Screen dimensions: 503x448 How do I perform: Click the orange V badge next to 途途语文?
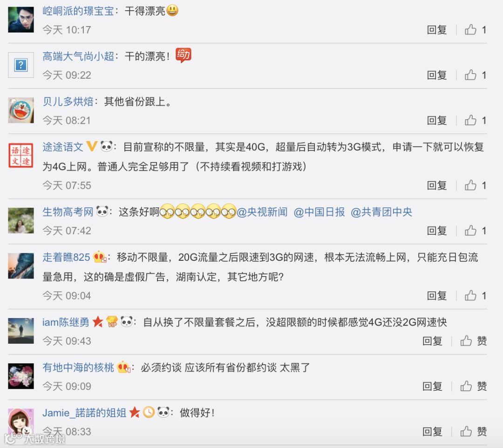[92, 147]
